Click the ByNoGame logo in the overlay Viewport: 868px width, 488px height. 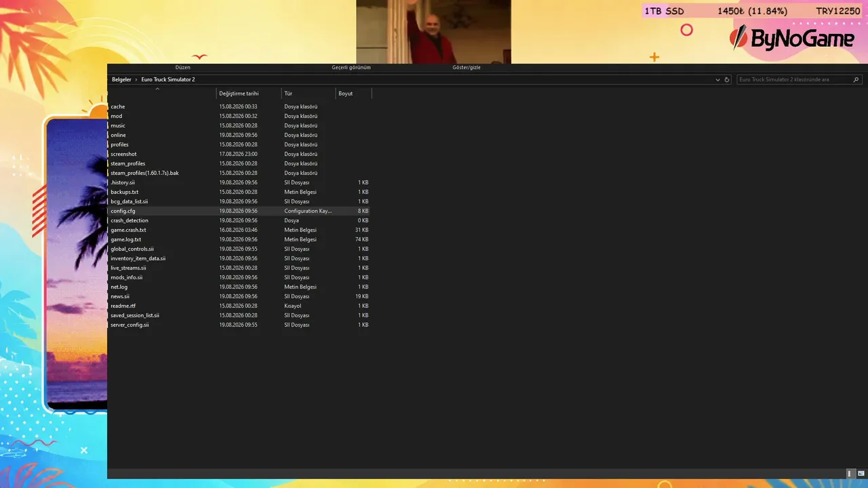tap(792, 38)
